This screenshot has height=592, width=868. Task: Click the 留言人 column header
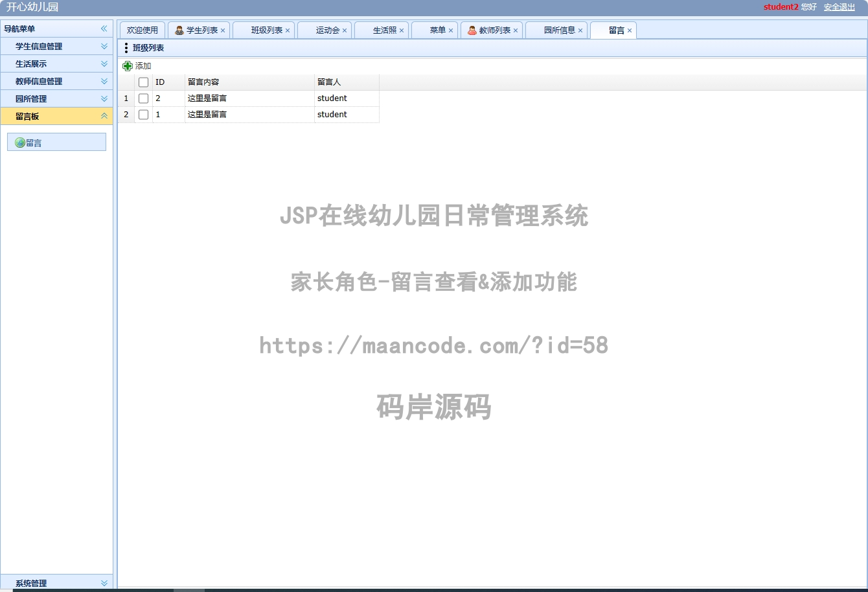pos(347,82)
